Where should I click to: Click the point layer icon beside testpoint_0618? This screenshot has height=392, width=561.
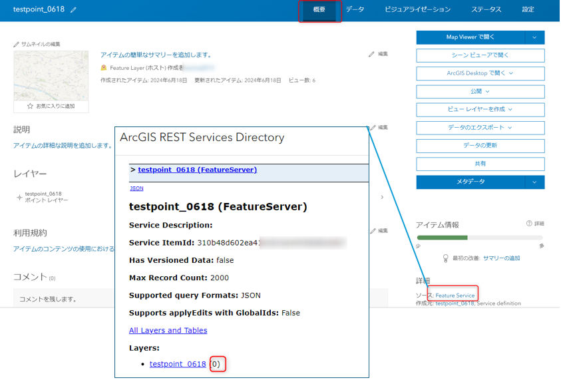coord(19,197)
